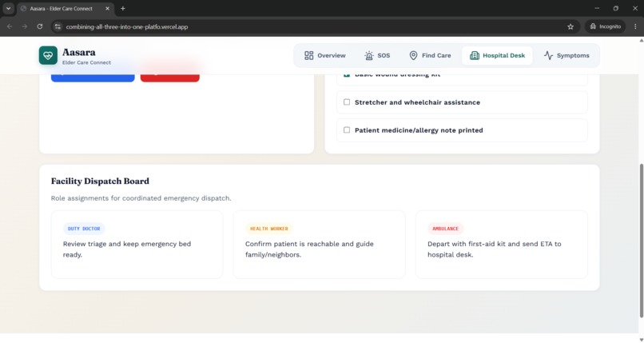Click the SOS siren icon

tap(369, 55)
